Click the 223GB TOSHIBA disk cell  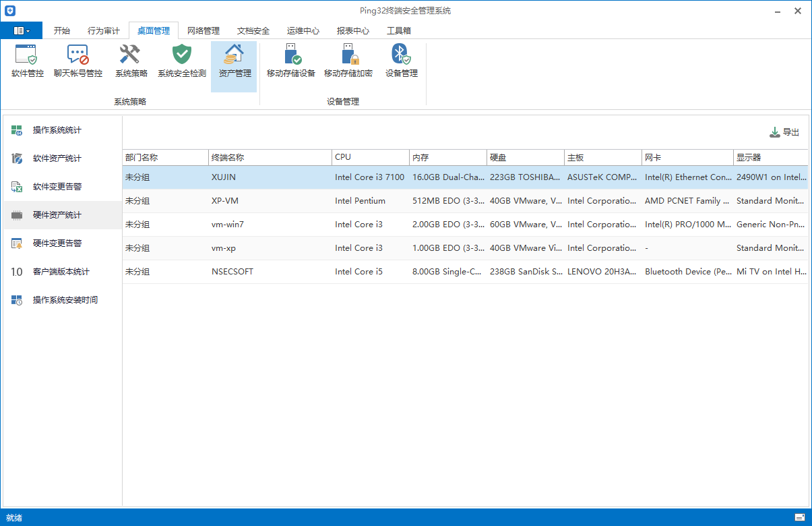tap(525, 177)
